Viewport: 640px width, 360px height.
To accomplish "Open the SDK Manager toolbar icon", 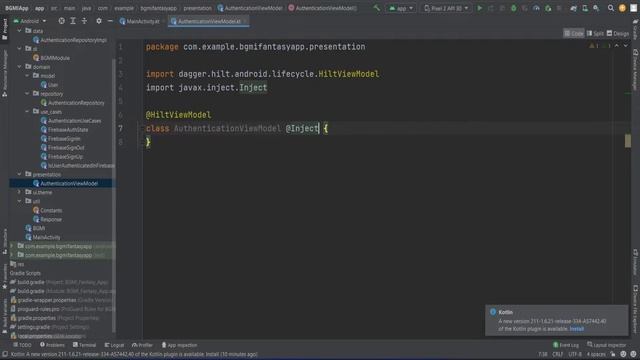I will [596, 8].
